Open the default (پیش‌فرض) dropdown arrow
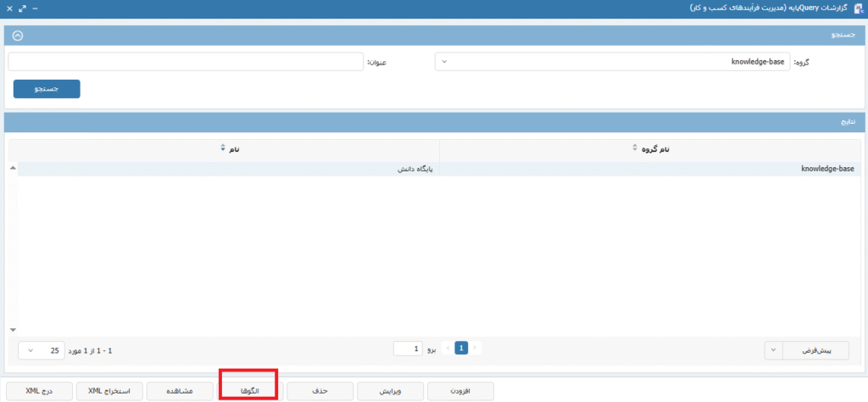 [x=773, y=349]
